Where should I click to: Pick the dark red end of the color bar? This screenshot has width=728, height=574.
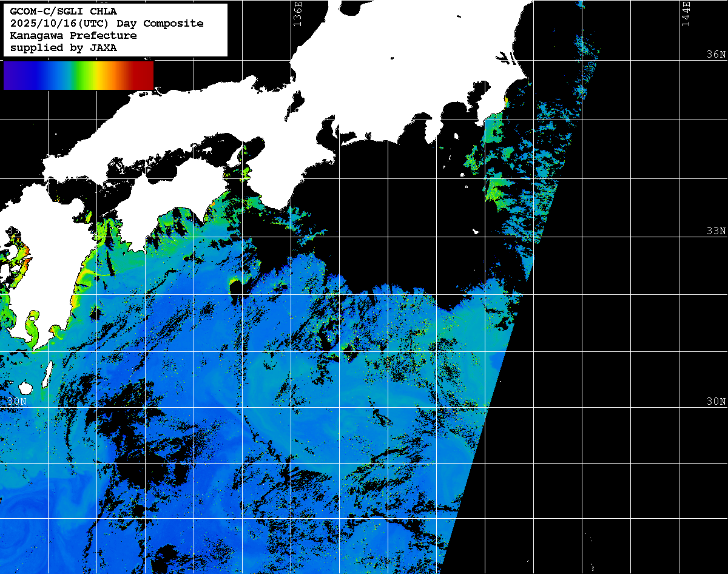pyautogui.click(x=144, y=75)
